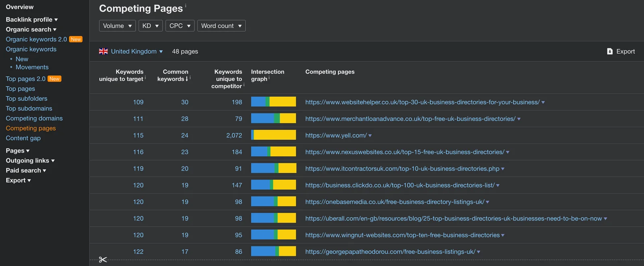Open the websitehelper.co.uk competing page link
Viewport: 644px width, 266px height.
click(422, 102)
